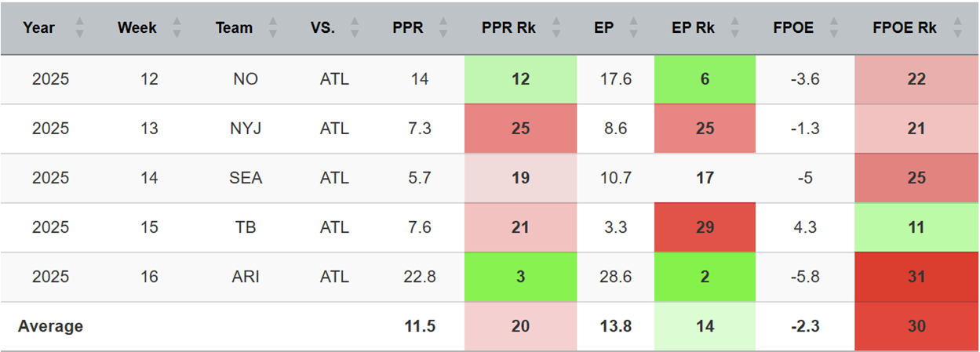
Task: Click the PPR value 22.8 cell
Action: click(420, 277)
